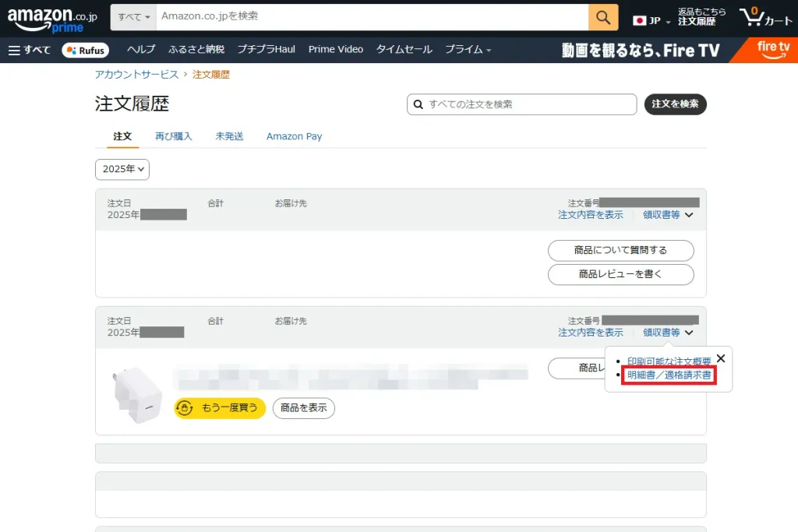
Task: Open Rufus assistant button
Action: (x=86, y=51)
